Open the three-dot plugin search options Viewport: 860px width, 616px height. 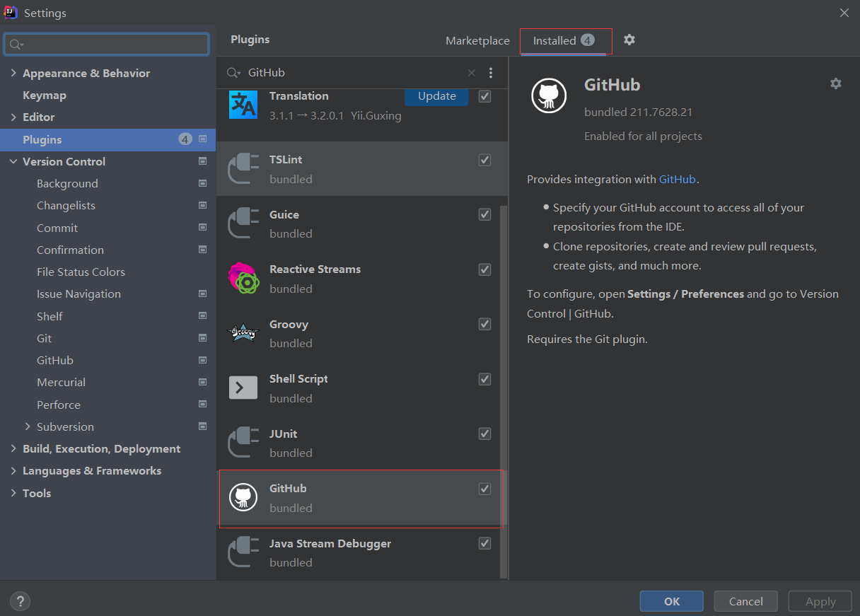pos(491,73)
